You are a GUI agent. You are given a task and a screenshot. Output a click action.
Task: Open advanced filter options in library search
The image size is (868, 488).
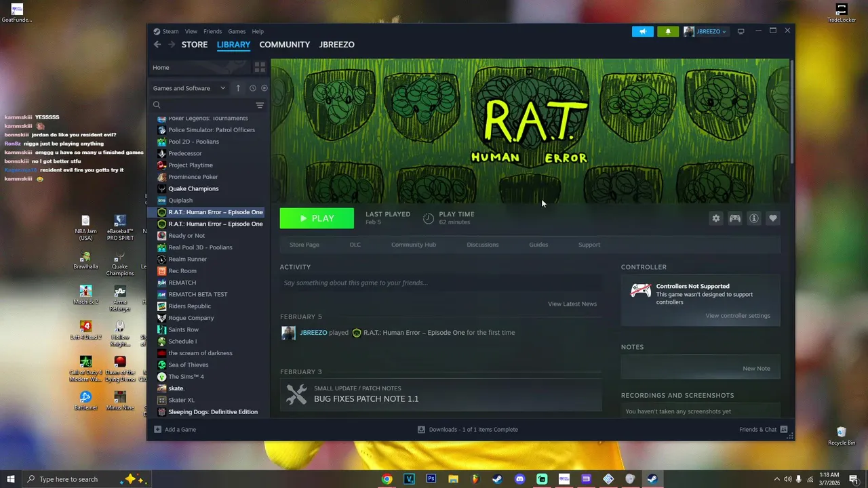260,105
